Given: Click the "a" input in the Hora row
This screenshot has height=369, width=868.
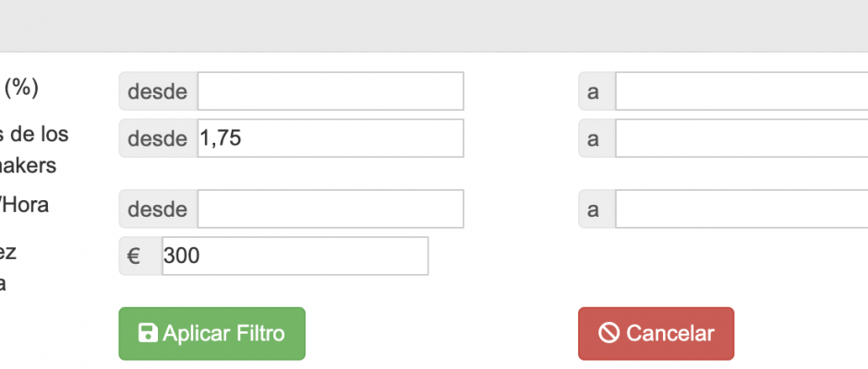Looking at the screenshot, I should pos(741,209).
